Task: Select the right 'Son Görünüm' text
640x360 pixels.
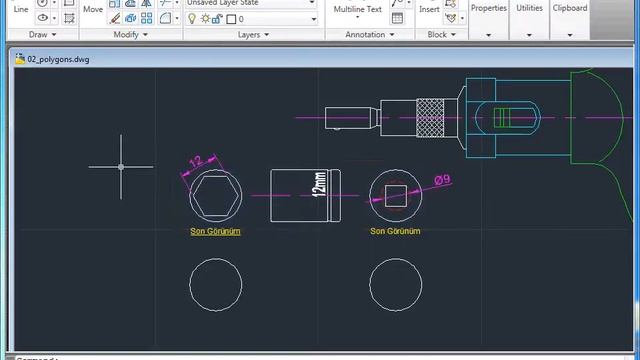Action: [395, 231]
